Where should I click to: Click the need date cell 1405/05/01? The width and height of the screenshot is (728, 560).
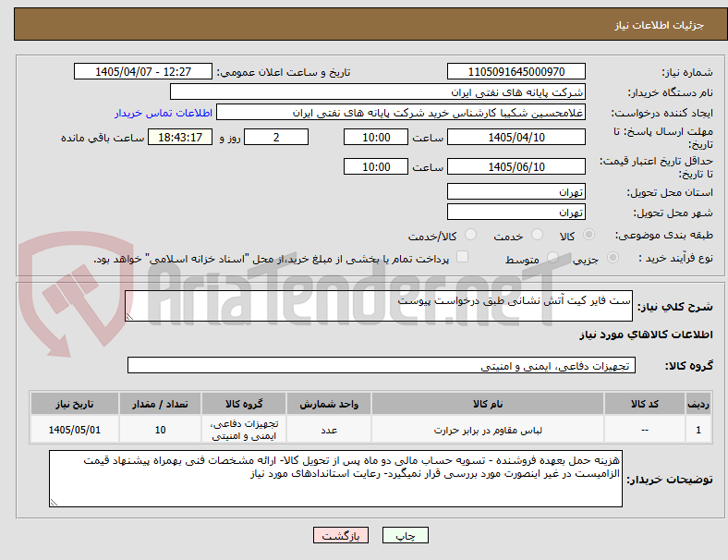[x=74, y=430]
